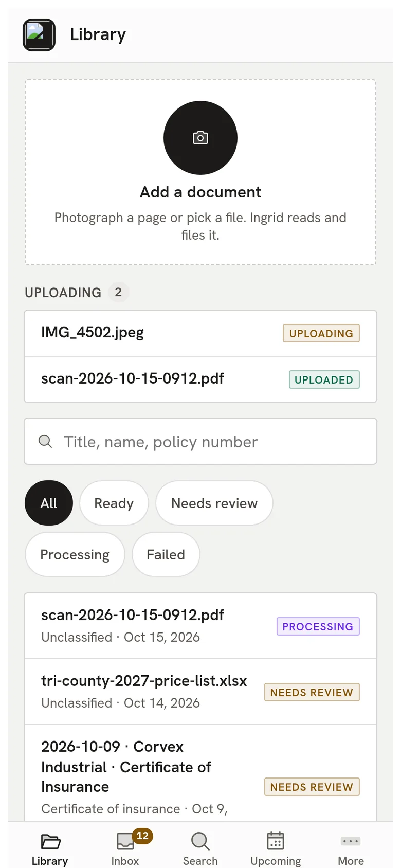This screenshot has width=401, height=868.
Task: Open the Search magnifier in the bottom bar
Action: tap(200, 842)
